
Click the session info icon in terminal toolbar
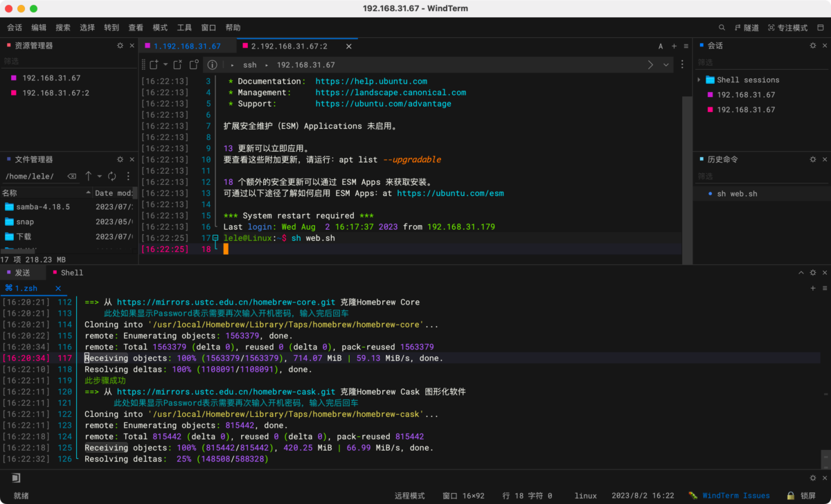click(x=212, y=64)
